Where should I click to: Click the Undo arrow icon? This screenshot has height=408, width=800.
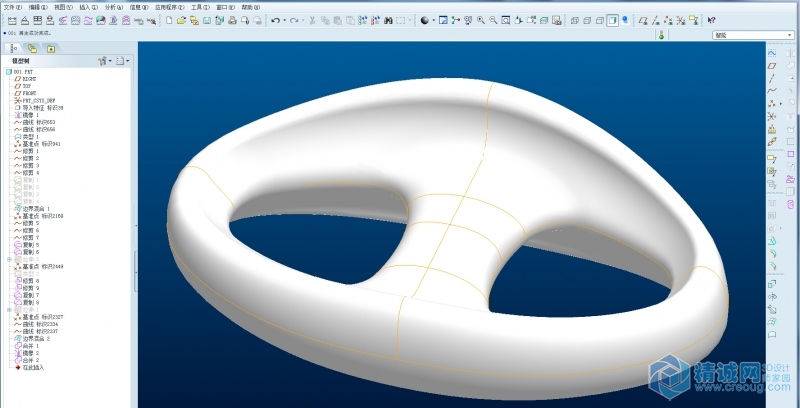pyautogui.click(x=275, y=20)
